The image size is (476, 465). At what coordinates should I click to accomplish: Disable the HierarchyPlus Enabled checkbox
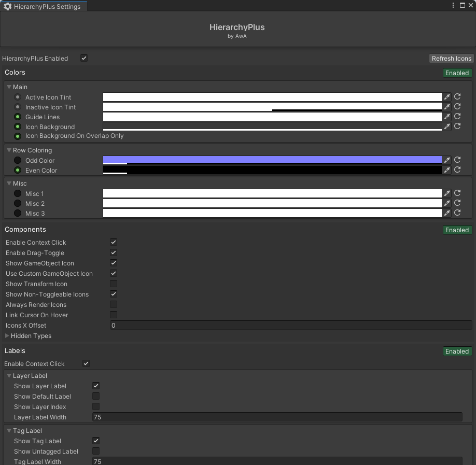tap(84, 58)
